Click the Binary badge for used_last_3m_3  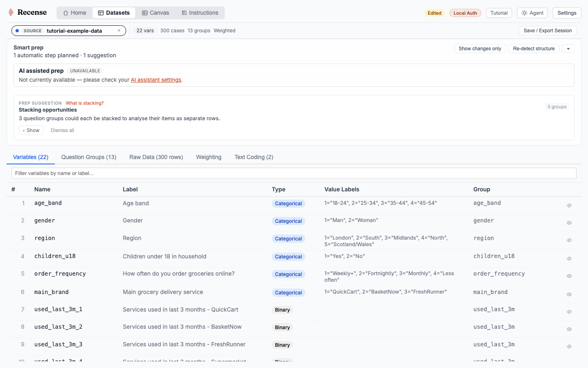tap(282, 345)
